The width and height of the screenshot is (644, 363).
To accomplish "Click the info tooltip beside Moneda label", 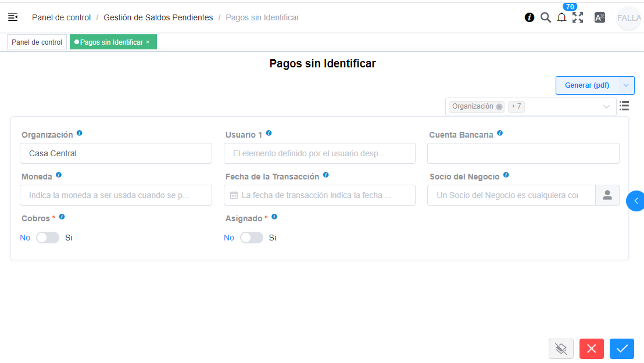I will [57, 175].
